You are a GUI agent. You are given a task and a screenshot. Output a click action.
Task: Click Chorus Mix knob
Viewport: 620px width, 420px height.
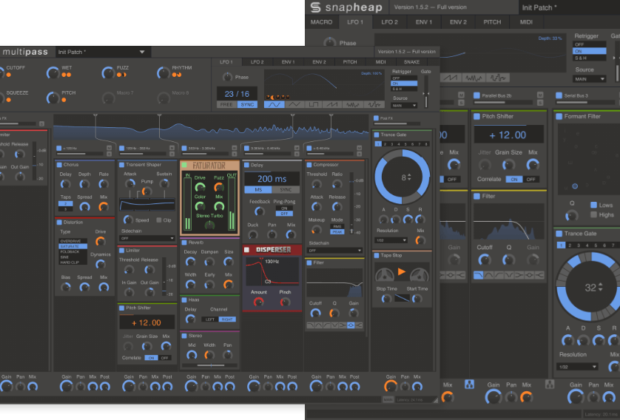tap(103, 206)
